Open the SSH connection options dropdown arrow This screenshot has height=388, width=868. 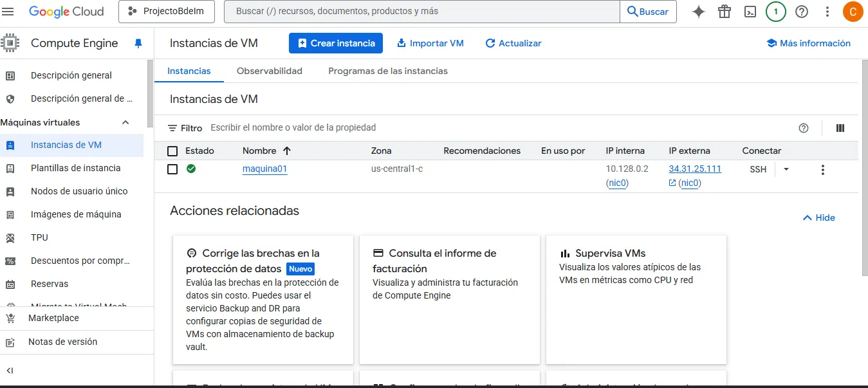pyautogui.click(x=786, y=169)
